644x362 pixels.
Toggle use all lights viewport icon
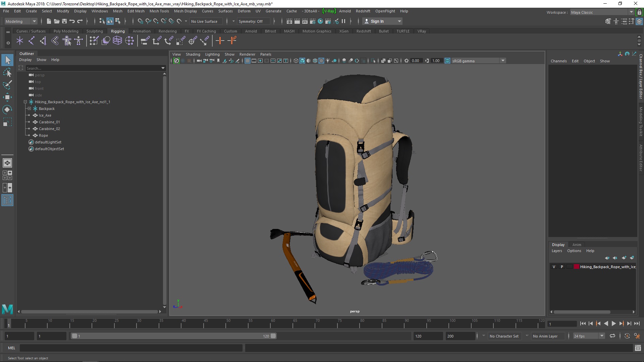328,61
